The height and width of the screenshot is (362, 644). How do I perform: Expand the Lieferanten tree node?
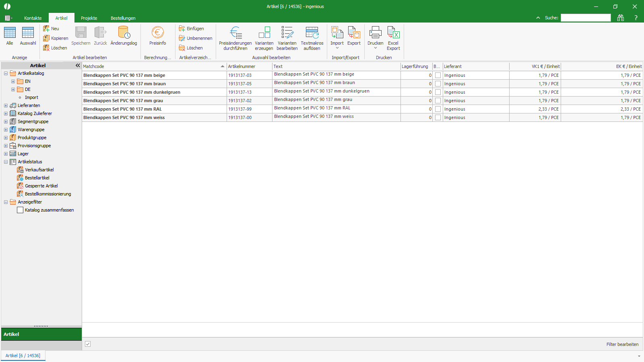click(x=6, y=105)
